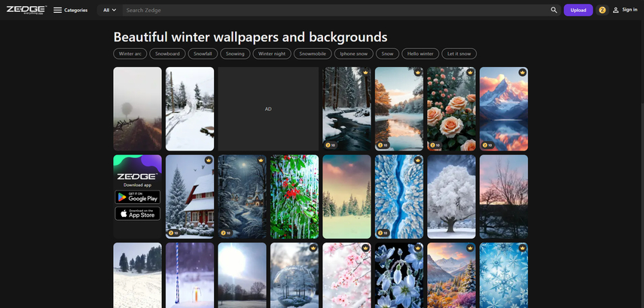
Task: Open the foggy tree field wallpaper
Action: click(x=138, y=109)
